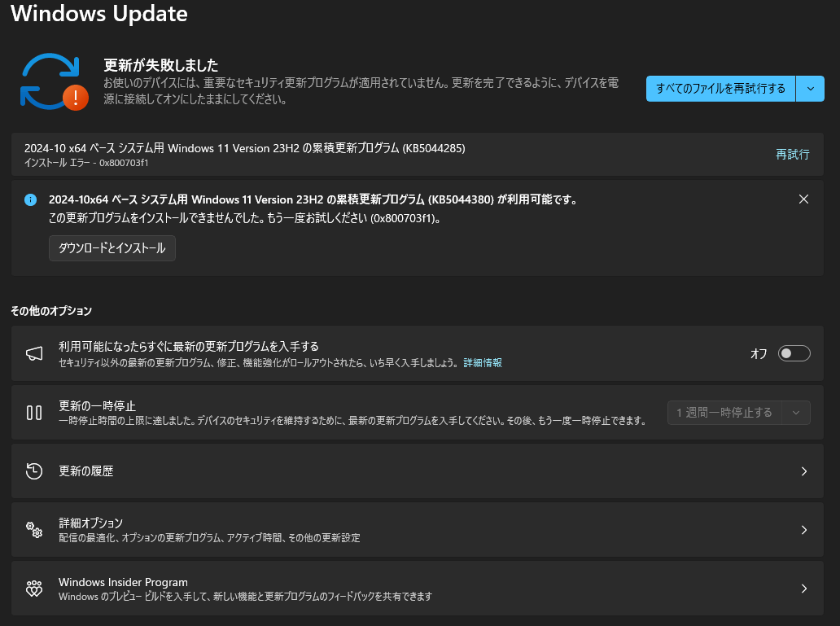This screenshot has width=840, height=626.
Task: Click the megaphone icon for latest updates
Action: (x=34, y=353)
